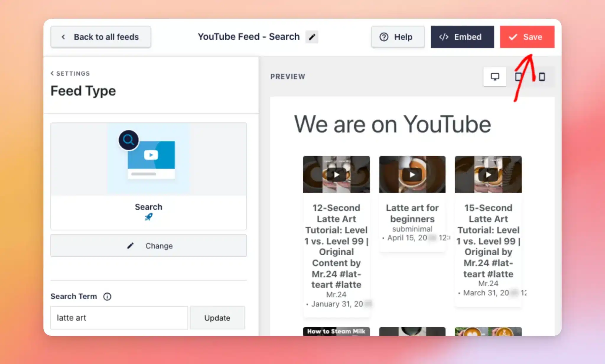This screenshot has width=605, height=364.
Task: Go back to Settings breadcrumb
Action: (70, 73)
